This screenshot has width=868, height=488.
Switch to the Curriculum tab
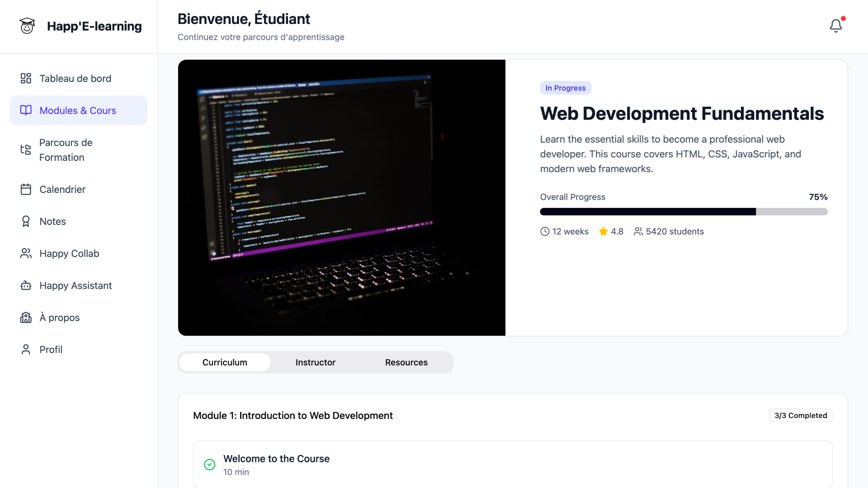225,362
